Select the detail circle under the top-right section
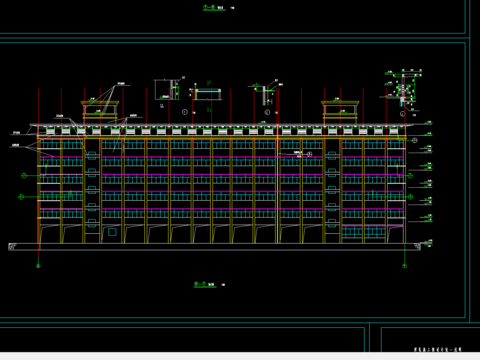The height and width of the screenshot is (360, 480). click(403, 114)
